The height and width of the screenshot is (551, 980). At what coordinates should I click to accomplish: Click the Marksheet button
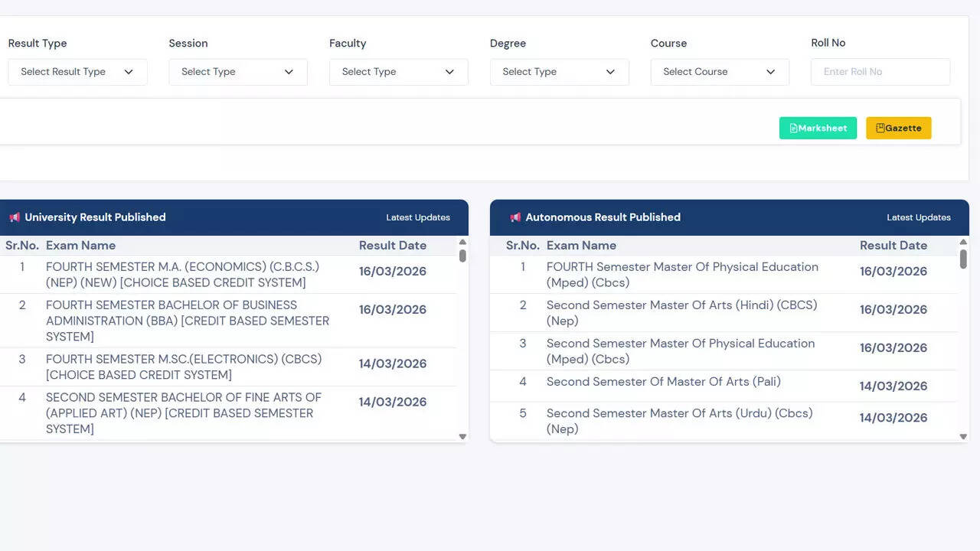coord(818,128)
